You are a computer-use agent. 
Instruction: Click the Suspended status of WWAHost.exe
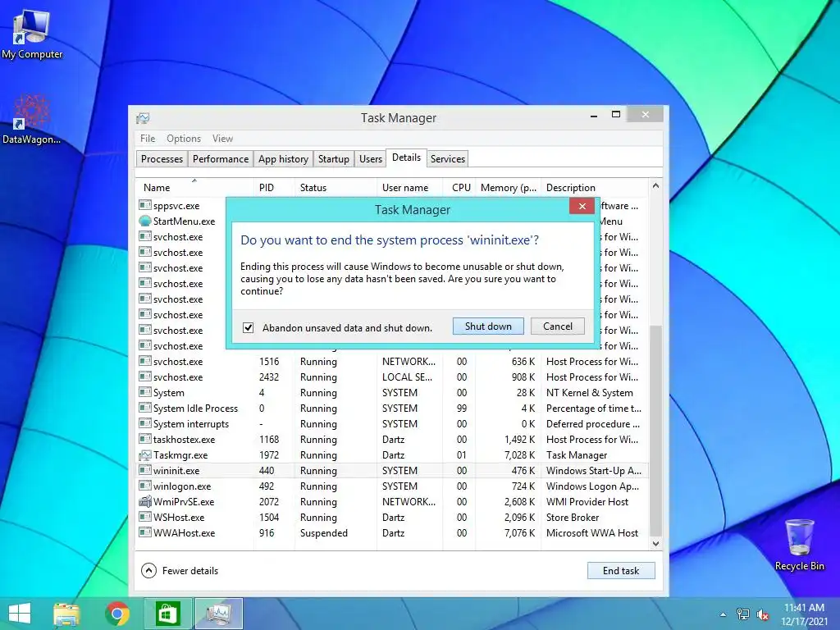323,533
